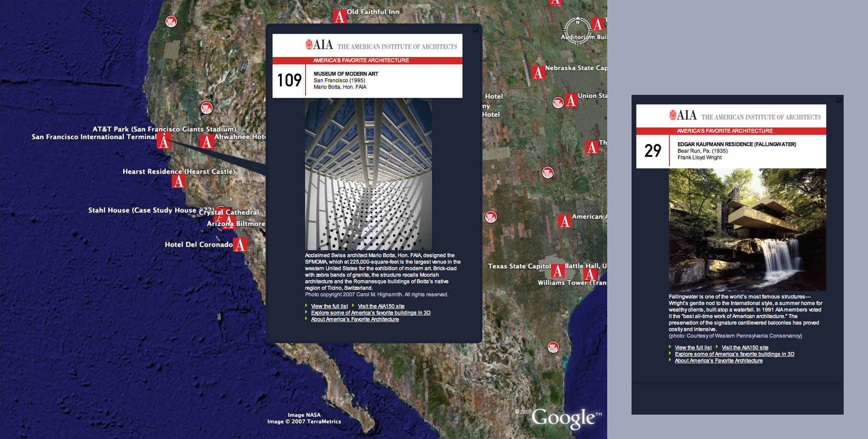The image size is (868, 439).
Task: Close the Museum of Modern Art balloon
Action: (476, 30)
